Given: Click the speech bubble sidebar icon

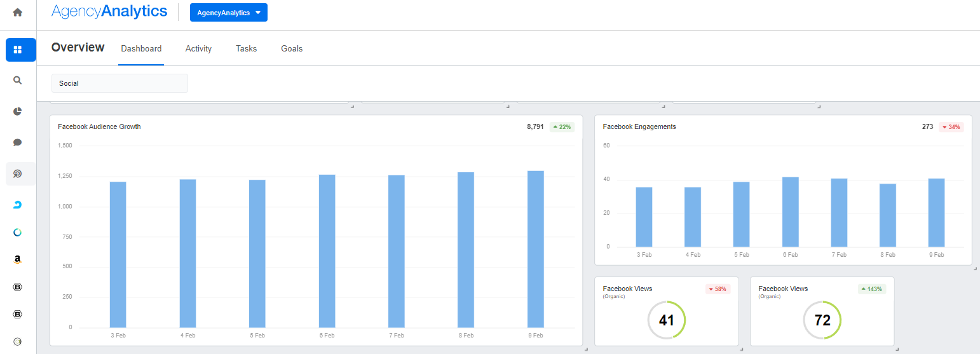Looking at the screenshot, I should tap(18, 143).
